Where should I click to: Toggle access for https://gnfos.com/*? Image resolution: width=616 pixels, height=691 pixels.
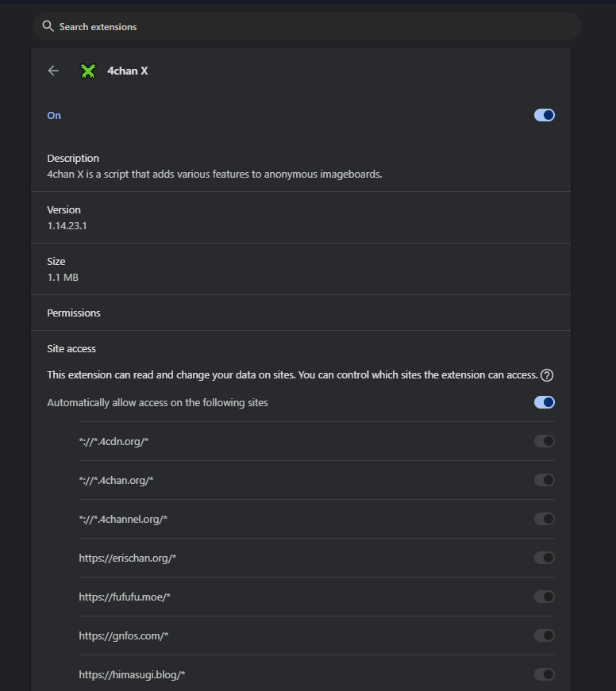click(544, 635)
